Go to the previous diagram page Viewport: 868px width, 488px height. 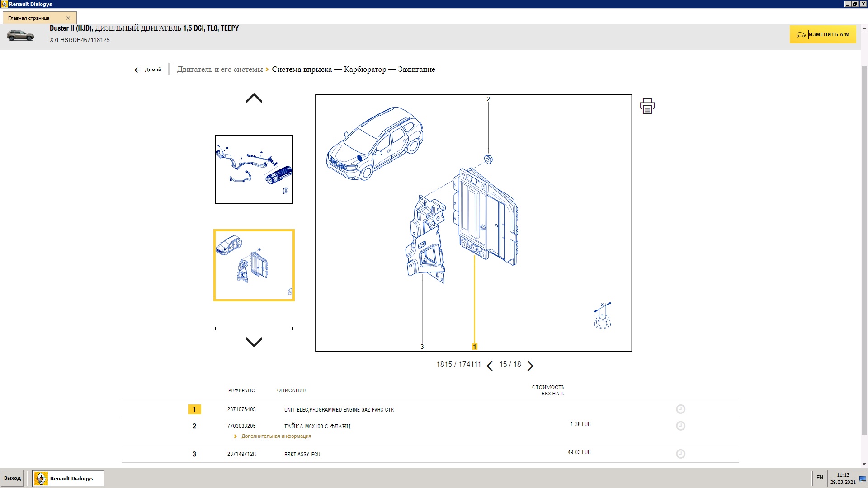490,366
